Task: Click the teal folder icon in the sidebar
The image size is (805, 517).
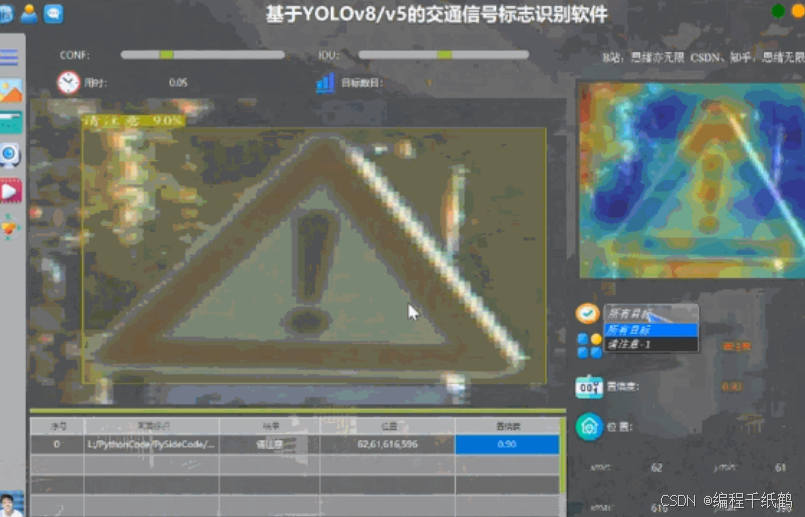Action: tap(11, 123)
